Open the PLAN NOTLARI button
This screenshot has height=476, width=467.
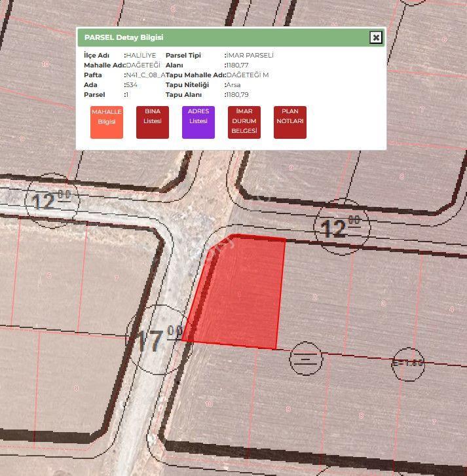(290, 122)
